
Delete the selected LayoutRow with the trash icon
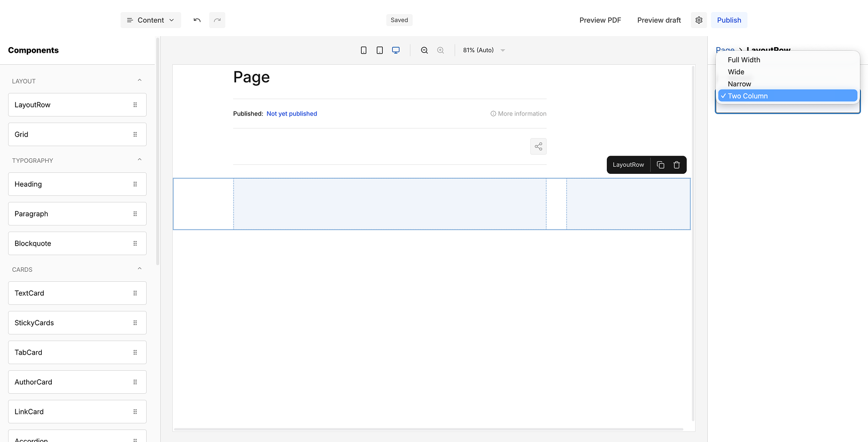[677, 165]
